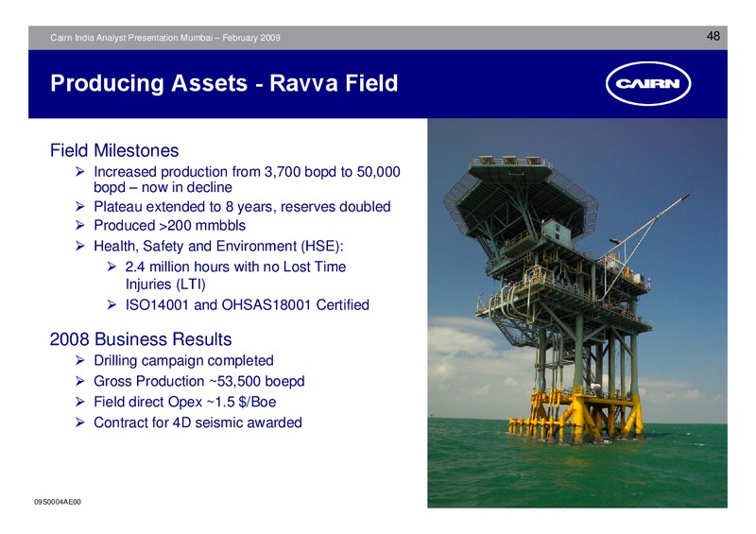Click the arrow bullet before 'ISO14001 and OHSAS18001'
This screenshot has width=756, height=534.
pyautogui.click(x=112, y=305)
